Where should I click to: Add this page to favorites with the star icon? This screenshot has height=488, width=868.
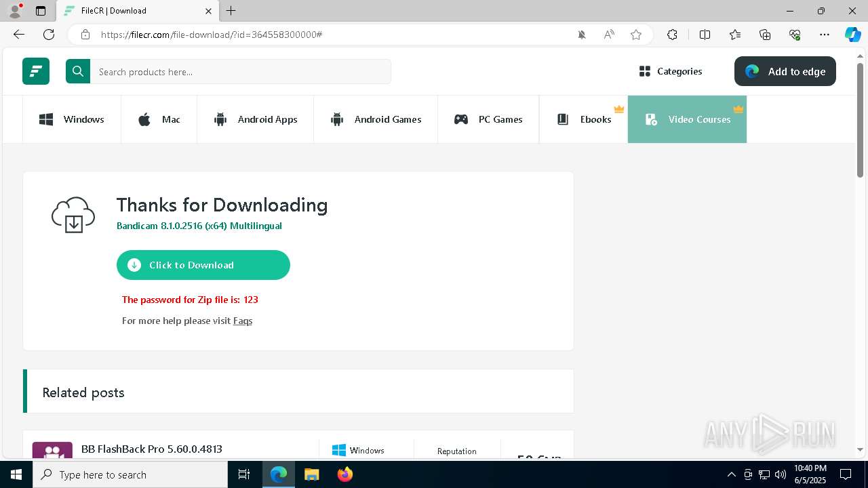[636, 35]
